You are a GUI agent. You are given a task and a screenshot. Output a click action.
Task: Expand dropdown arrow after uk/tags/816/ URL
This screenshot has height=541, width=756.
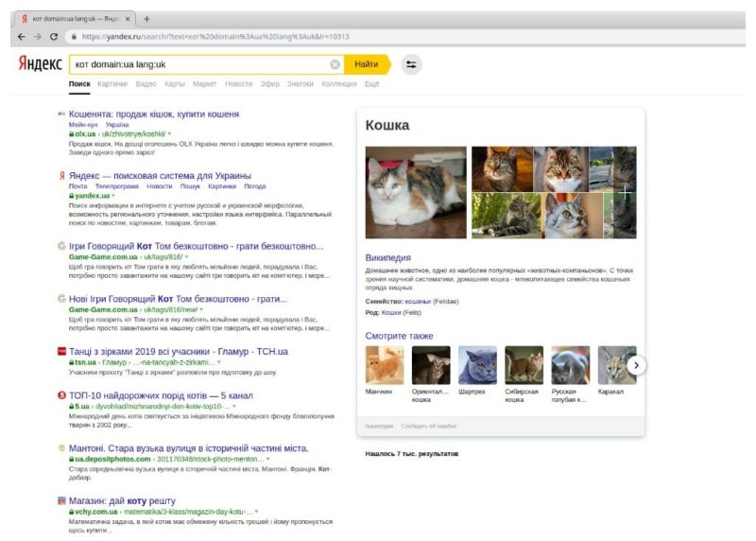[x=186, y=256]
